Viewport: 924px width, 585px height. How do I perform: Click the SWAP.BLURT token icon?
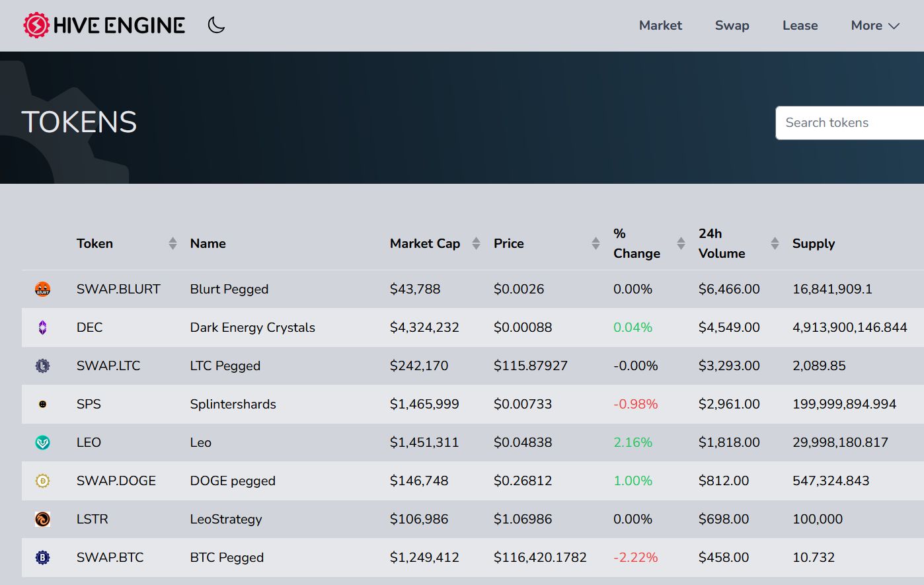click(x=42, y=289)
